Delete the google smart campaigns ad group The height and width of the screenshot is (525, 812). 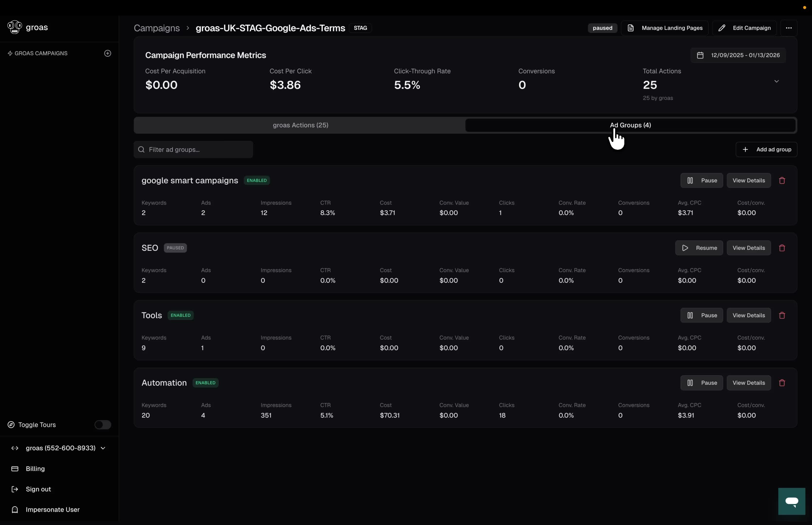(x=782, y=180)
